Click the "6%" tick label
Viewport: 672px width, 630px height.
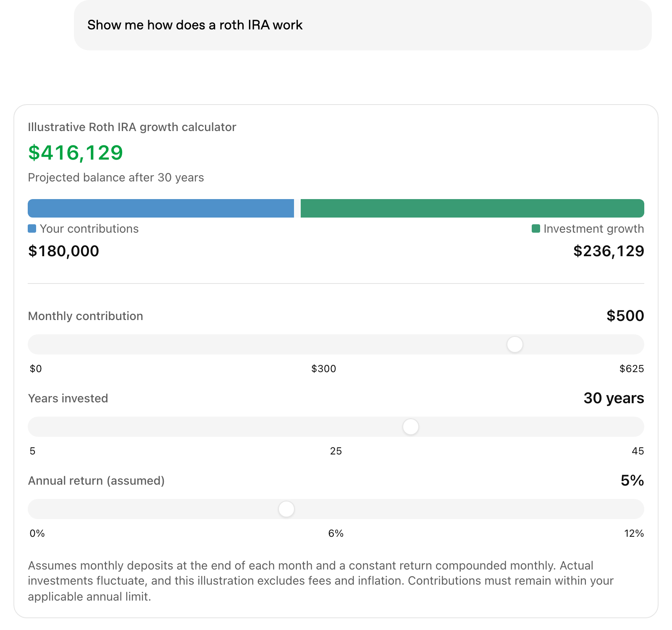tap(336, 533)
